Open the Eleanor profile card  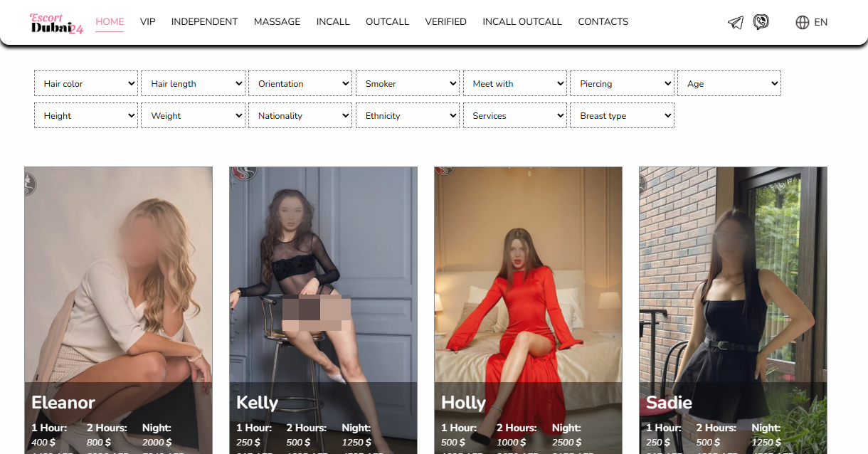pos(118,285)
